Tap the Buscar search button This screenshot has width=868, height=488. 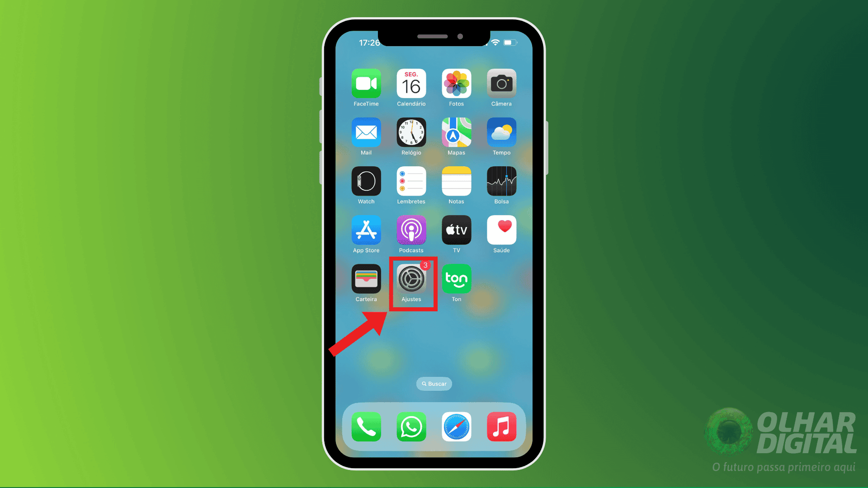coord(434,384)
